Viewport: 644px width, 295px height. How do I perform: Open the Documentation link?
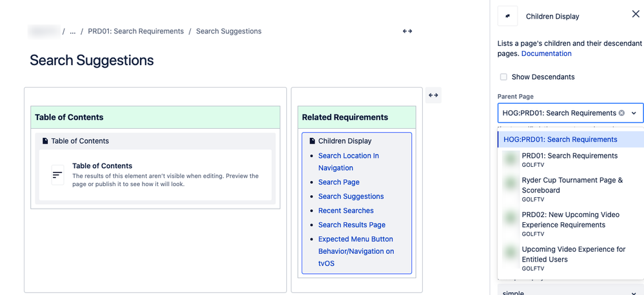546,53
